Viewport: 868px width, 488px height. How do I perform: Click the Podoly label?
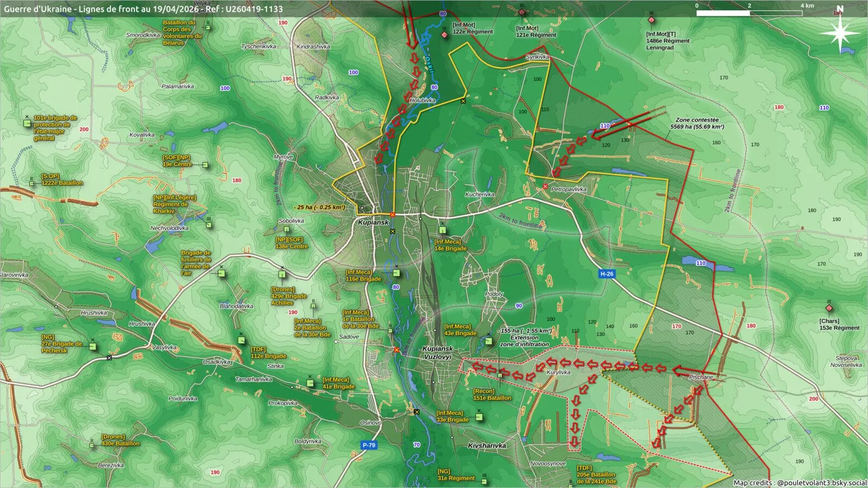click(x=494, y=294)
